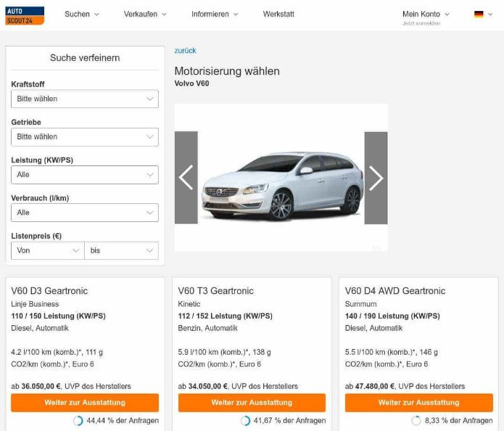Viewport: 504px width, 431px height.
Task: Click the price 36.050,00 €
Action: tap(41, 386)
